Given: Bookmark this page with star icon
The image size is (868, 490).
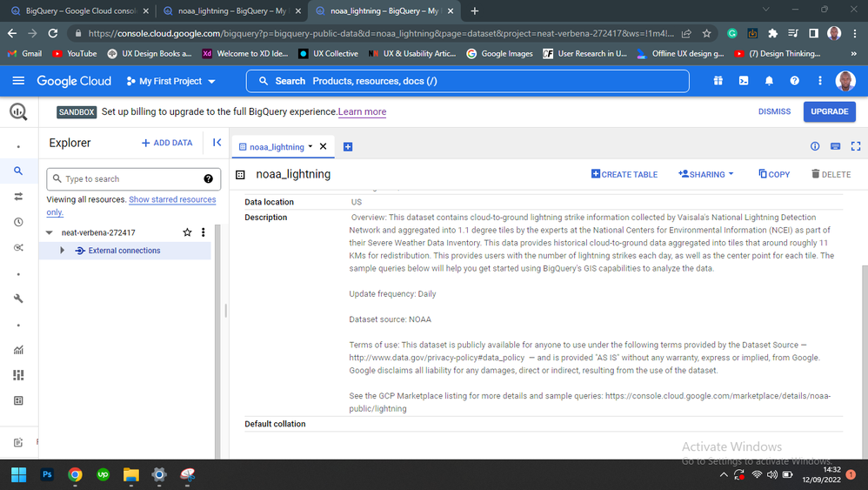Looking at the screenshot, I should point(706,33).
